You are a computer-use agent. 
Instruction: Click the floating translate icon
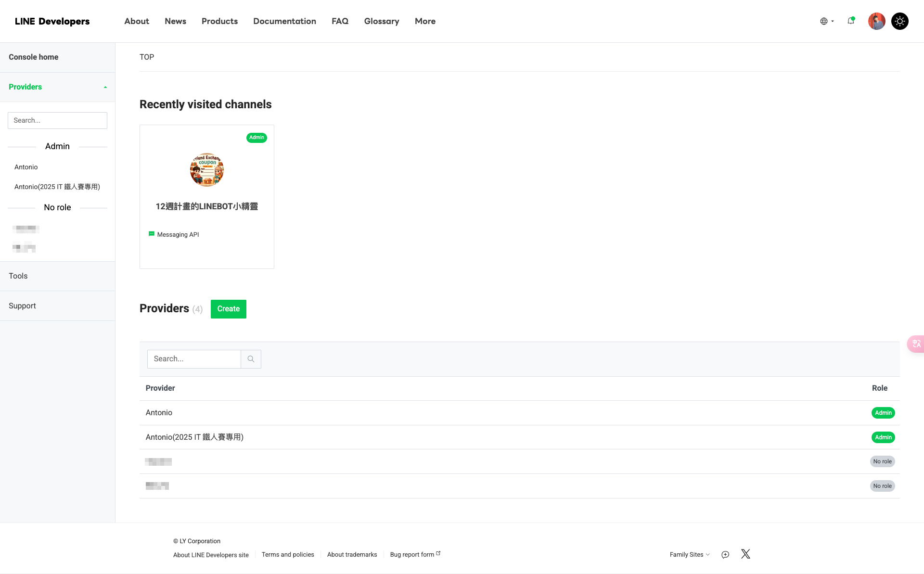point(916,344)
